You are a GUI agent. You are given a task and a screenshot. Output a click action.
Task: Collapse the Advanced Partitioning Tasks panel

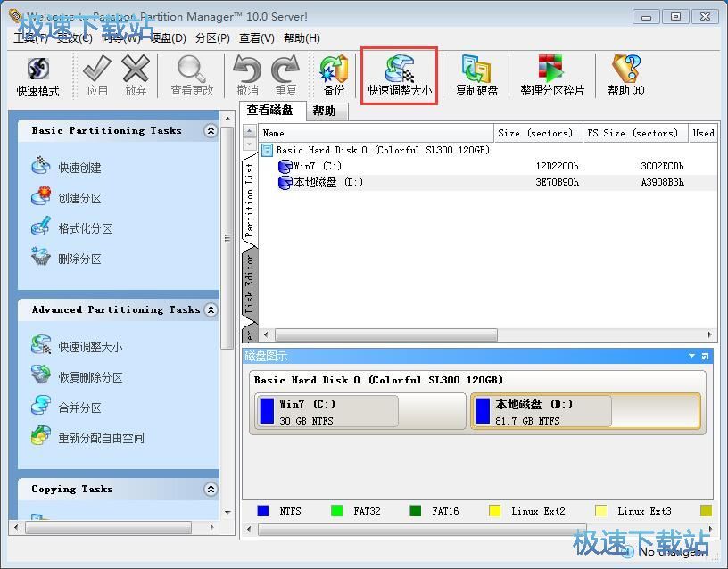pyautogui.click(x=211, y=310)
